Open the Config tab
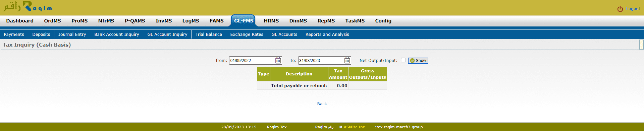The image size is (644, 131). (x=383, y=21)
